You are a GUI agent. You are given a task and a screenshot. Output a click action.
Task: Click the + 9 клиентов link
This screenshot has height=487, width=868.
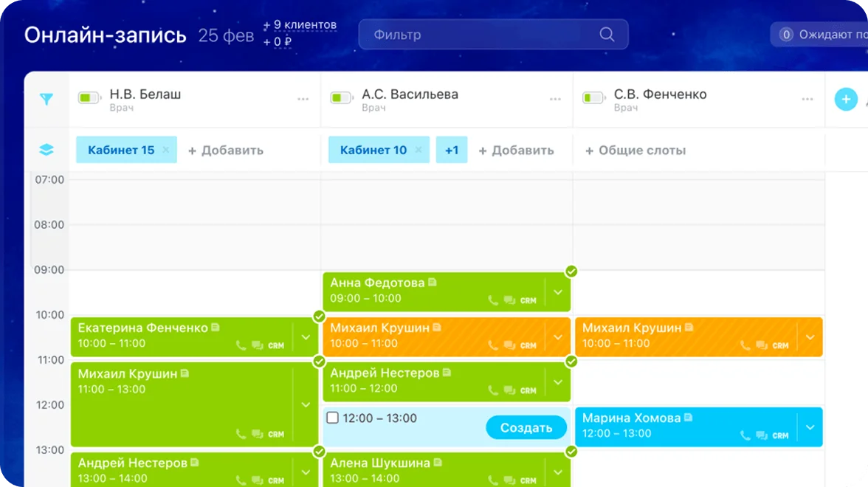click(x=300, y=25)
